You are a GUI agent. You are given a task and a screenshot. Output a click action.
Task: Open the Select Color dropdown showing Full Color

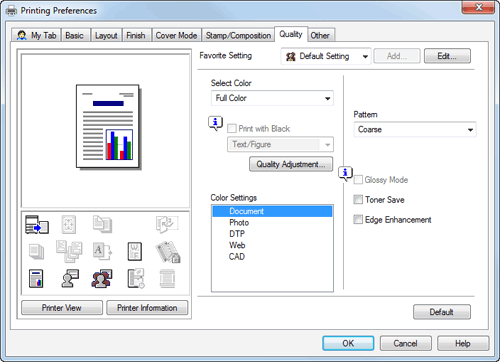click(x=272, y=98)
